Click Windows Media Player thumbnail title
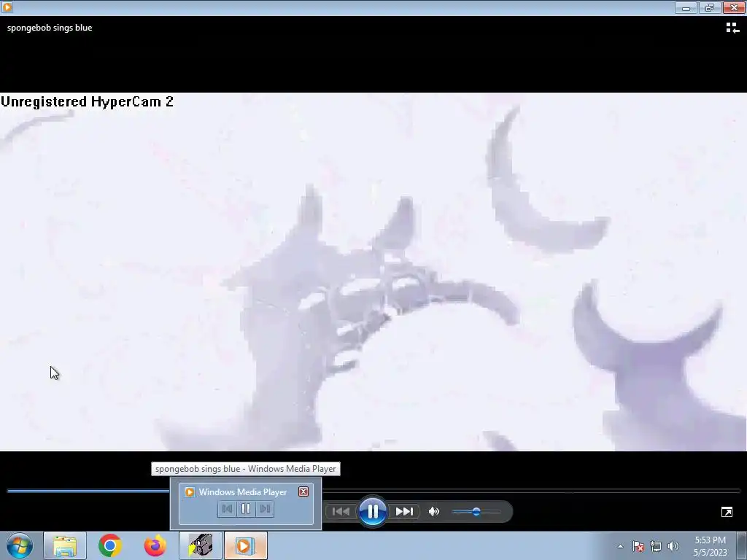The height and width of the screenshot is (560, 747). click(x=242, y=492)
